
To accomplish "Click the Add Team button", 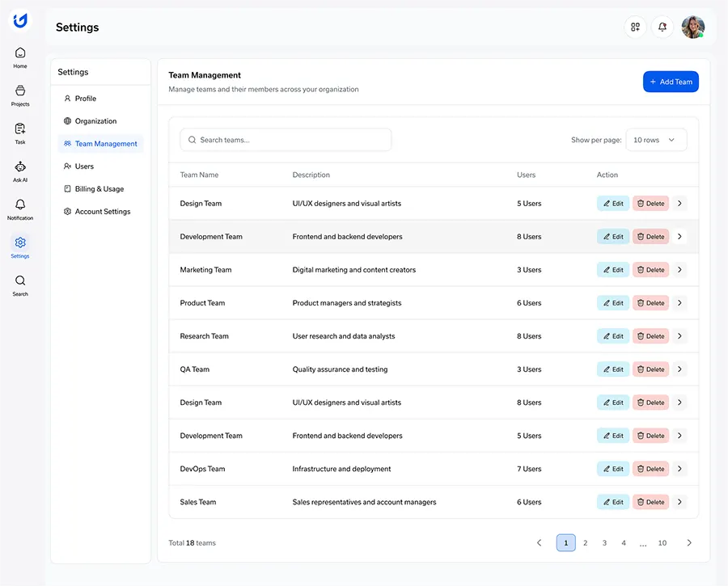I will [671, 82].
